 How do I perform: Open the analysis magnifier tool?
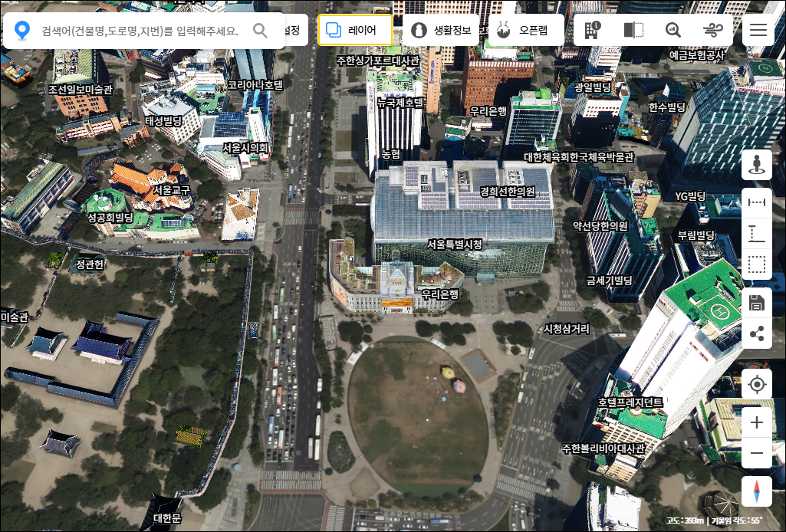673,30
